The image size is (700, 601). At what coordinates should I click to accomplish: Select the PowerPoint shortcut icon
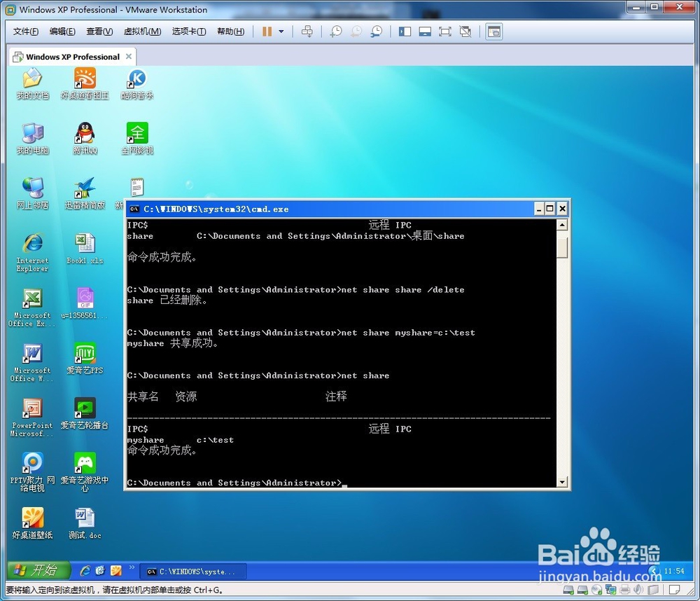click(x=32, y=417)
